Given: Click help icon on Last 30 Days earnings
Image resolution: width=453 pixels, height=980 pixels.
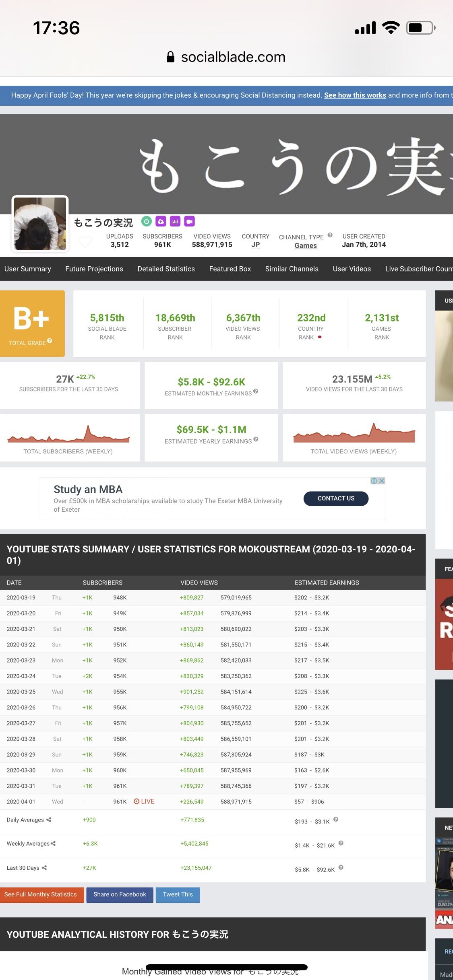Looking at the screenshot, I should coord(341,867).
